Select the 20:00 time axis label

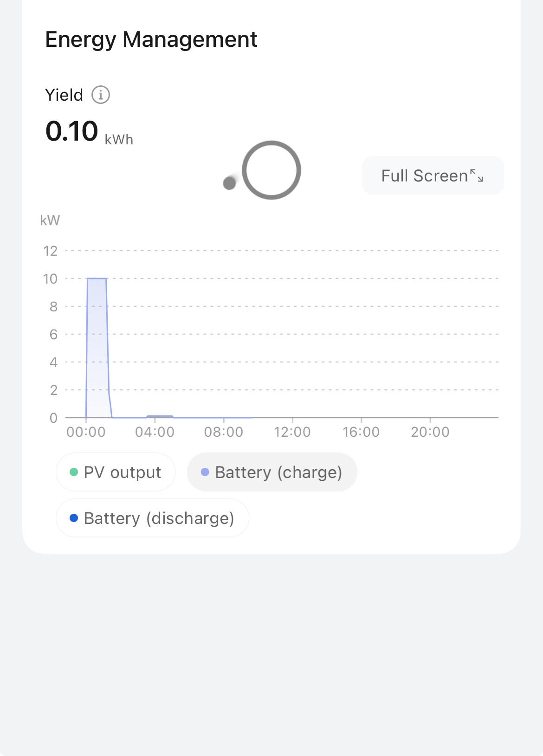pyautogui.click(x=430, y=432)
